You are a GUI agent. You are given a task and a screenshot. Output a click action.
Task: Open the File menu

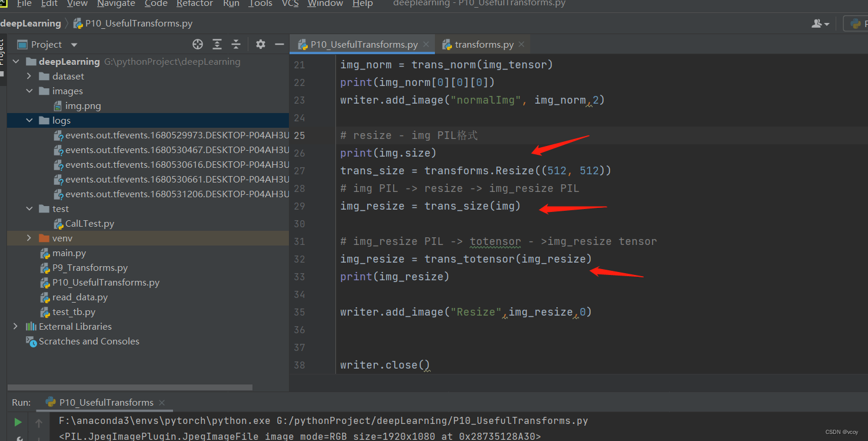[24, 4]
